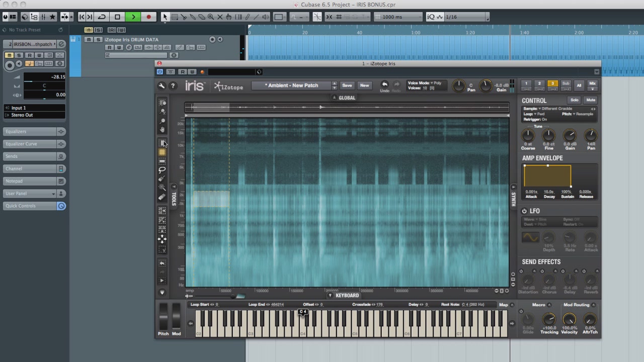Select the Cubase Draw pencil tool
The height and width of the screenshot is (362, 644).
pos(247,17)
